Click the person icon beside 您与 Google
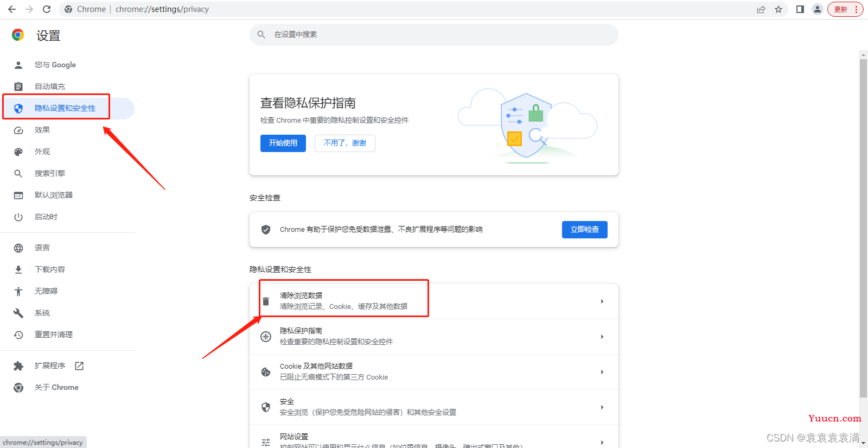868x448 pixels. click(x=18, y=65)
